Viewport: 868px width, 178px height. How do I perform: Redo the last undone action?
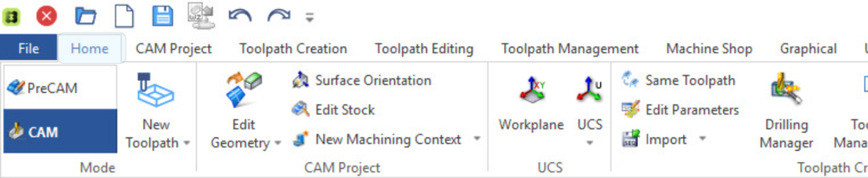pyautogui.click(x=279, y=16)
